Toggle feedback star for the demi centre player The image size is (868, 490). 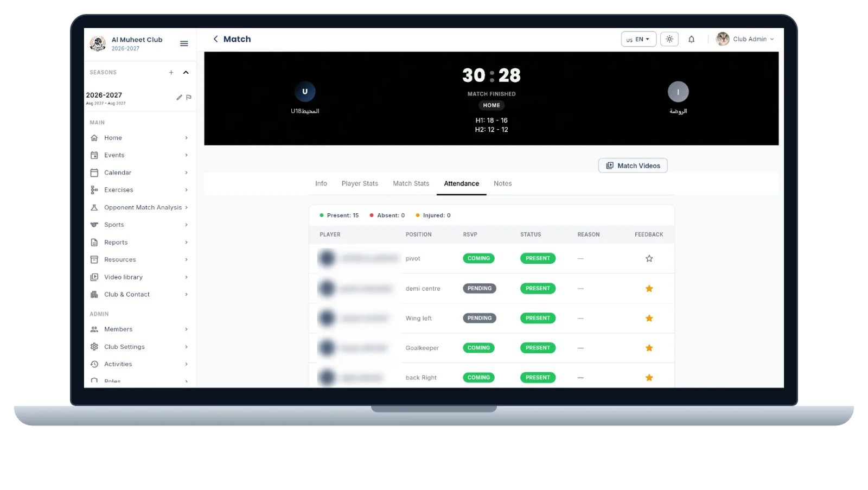[x=649, y=288]
